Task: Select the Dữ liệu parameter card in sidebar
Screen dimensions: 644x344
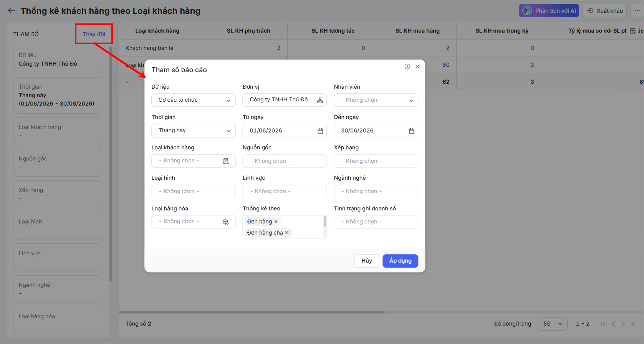Action: pyautogui.click(x=58, y=60)
